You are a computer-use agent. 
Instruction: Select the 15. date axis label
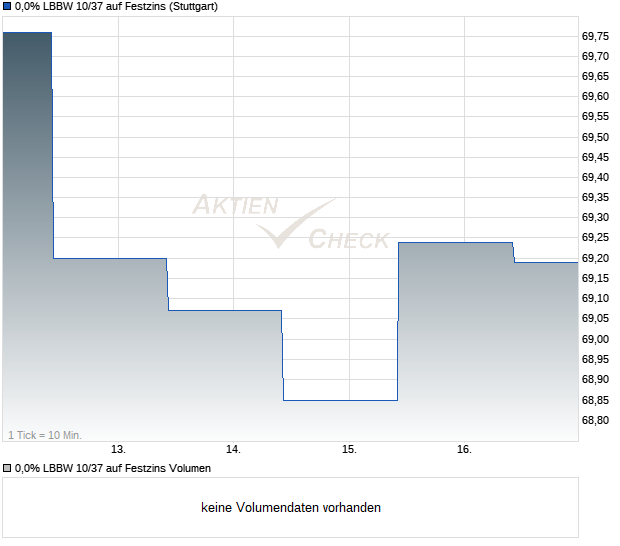349,450
